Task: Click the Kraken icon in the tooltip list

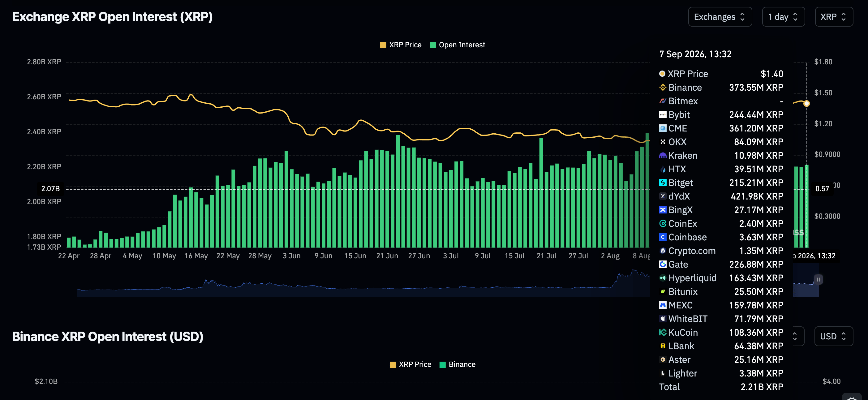Action: coord(663,156)
